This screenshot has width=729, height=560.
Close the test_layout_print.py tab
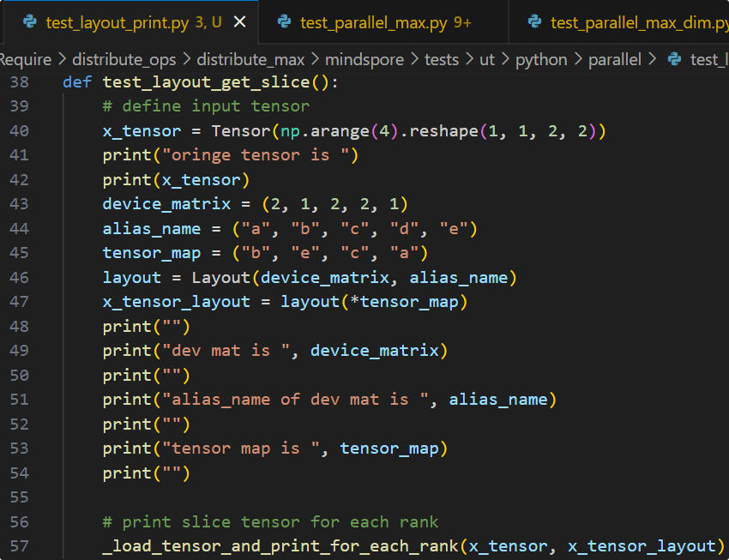tap(239, 22)
